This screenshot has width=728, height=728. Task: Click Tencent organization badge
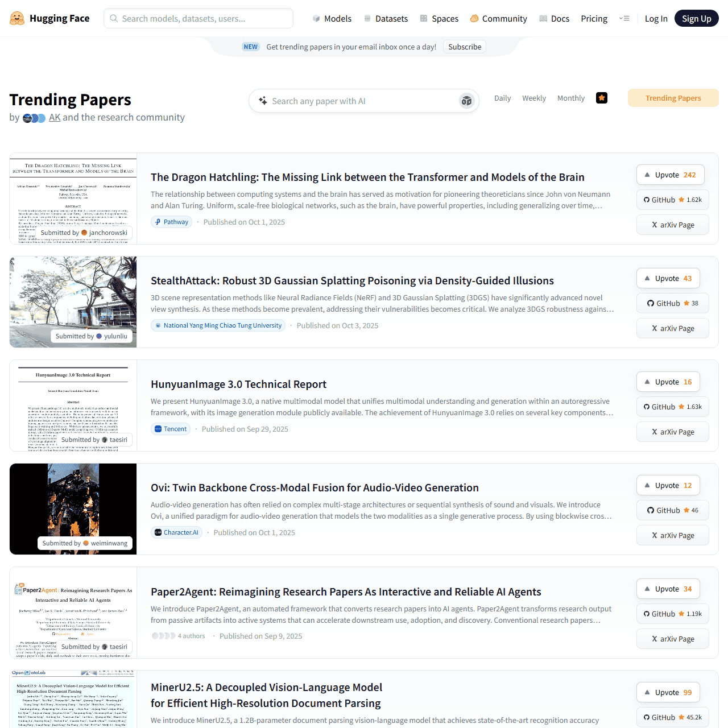(x=171, y=429)
